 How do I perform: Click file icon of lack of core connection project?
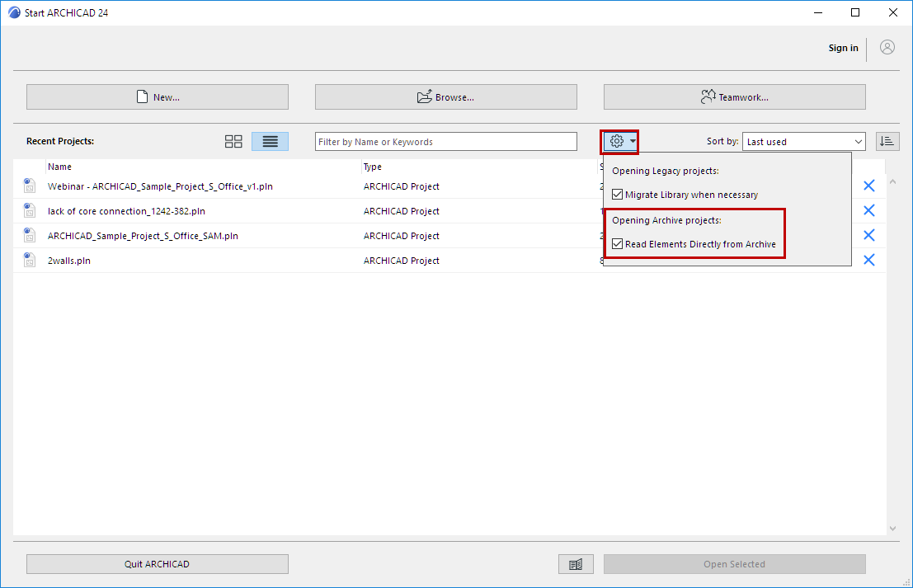coord(29,210)
